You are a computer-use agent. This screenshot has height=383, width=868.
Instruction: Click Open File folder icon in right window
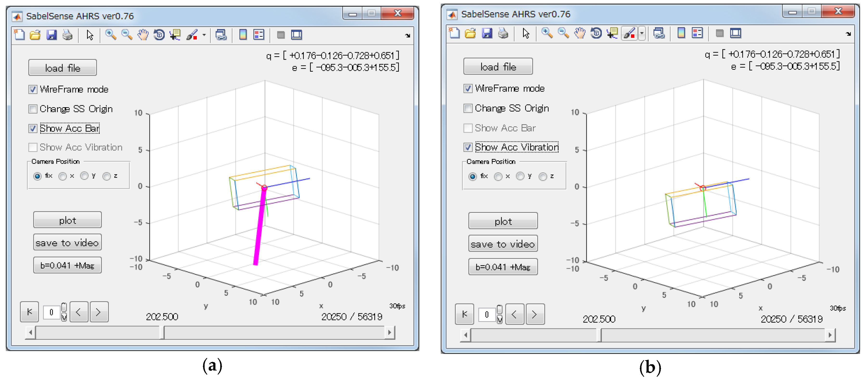pos(470,33)
